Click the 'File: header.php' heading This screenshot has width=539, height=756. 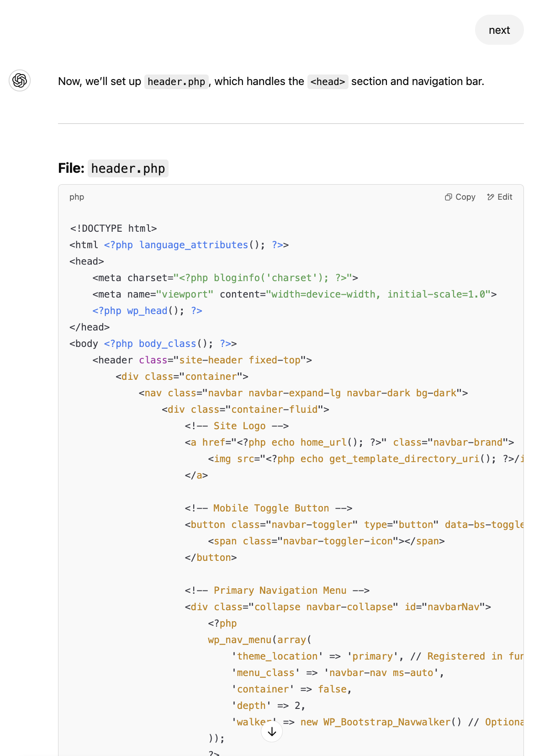point(113,168)
